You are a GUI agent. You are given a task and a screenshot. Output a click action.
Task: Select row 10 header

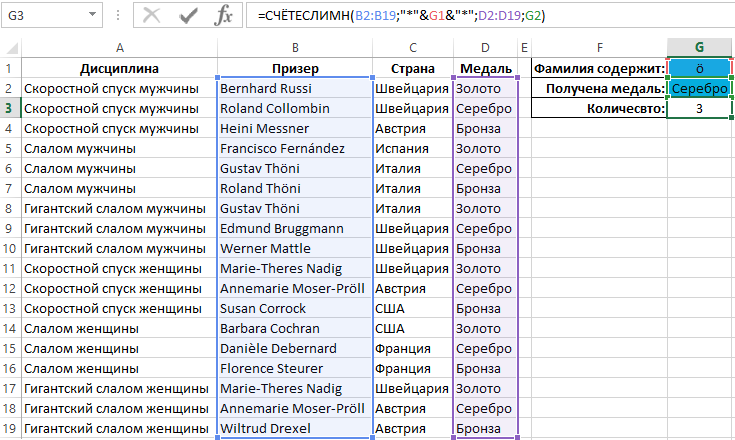pos(9,248)
